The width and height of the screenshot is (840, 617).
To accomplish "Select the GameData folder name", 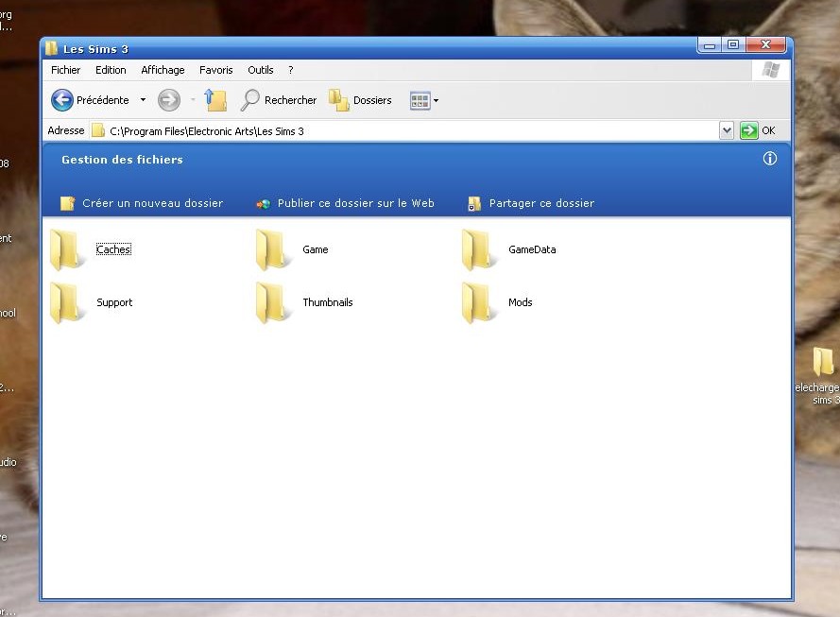I will pos(532,249).
